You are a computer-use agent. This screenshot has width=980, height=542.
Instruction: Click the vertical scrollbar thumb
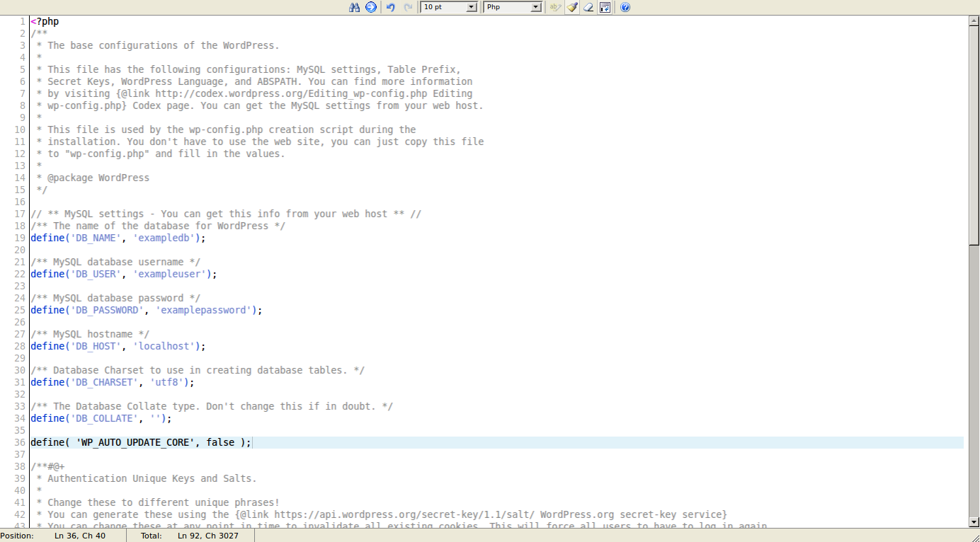click(x=974, y=134)
